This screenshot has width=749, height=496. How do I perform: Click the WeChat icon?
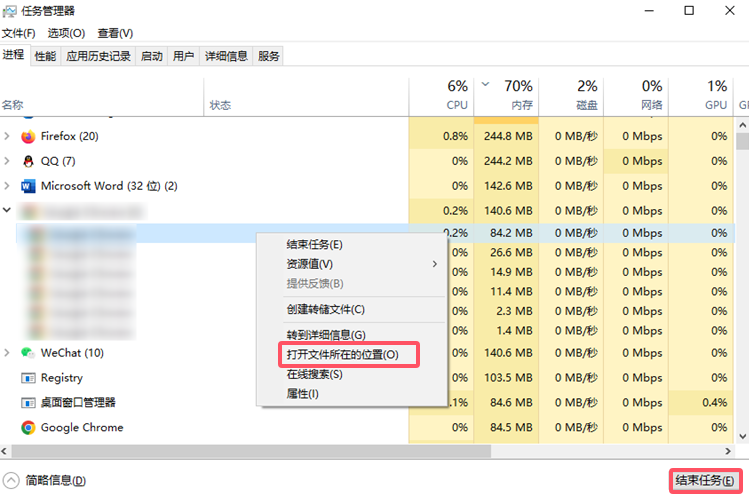28,353
